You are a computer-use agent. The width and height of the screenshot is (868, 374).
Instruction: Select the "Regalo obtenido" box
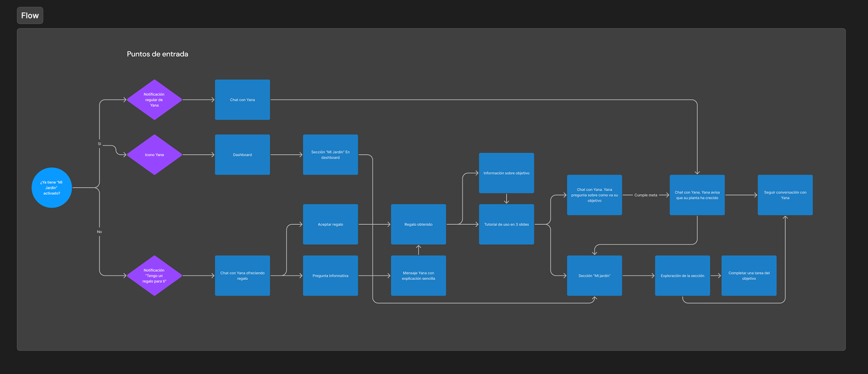(419, 224)
